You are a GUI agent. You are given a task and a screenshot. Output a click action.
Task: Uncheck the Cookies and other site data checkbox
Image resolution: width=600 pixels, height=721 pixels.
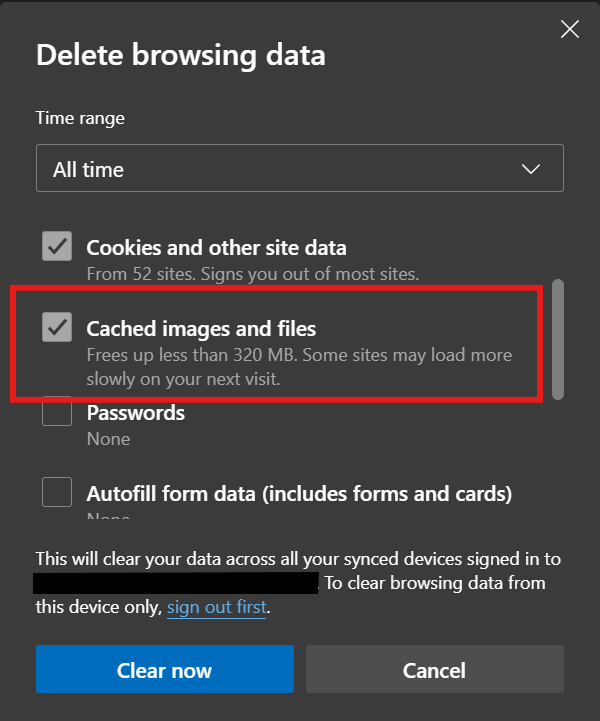(57, 246)
